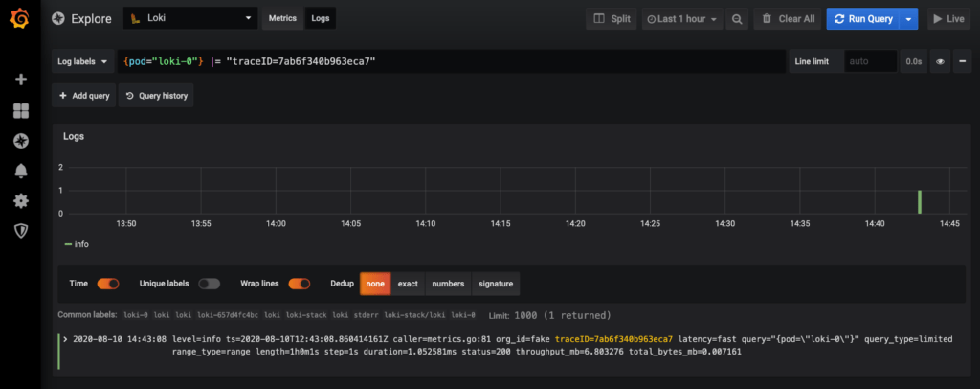Select the exact dedup option
This screenshot has width=980, height=389.
pos(408,284)
